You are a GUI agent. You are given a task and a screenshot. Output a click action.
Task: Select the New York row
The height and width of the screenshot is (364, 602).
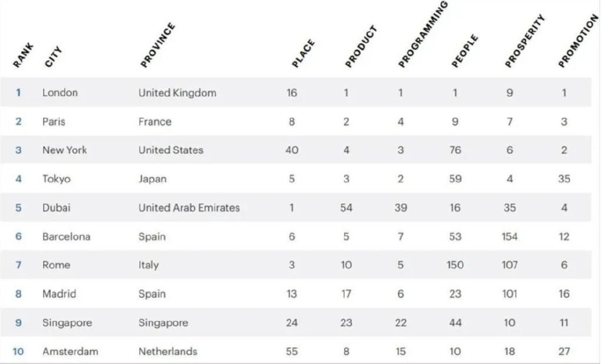point(296,150)
